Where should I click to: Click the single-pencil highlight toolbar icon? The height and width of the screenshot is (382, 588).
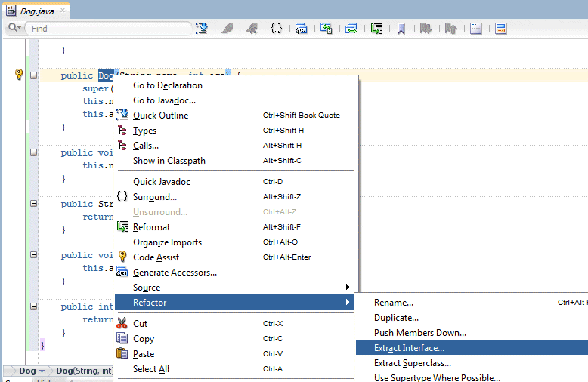tap(227, 29)
